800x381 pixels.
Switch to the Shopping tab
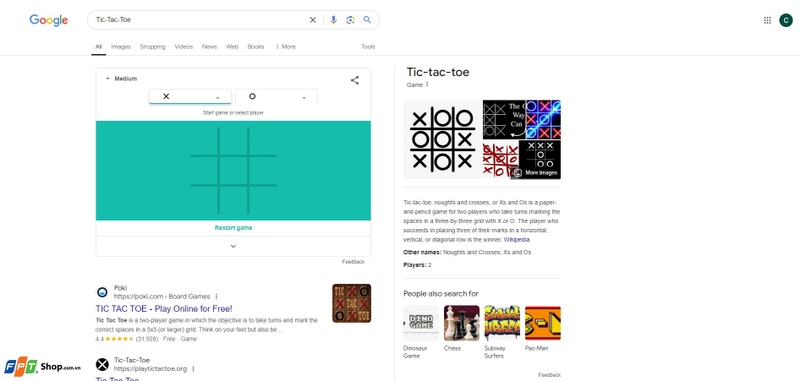[x=153, y=46]
